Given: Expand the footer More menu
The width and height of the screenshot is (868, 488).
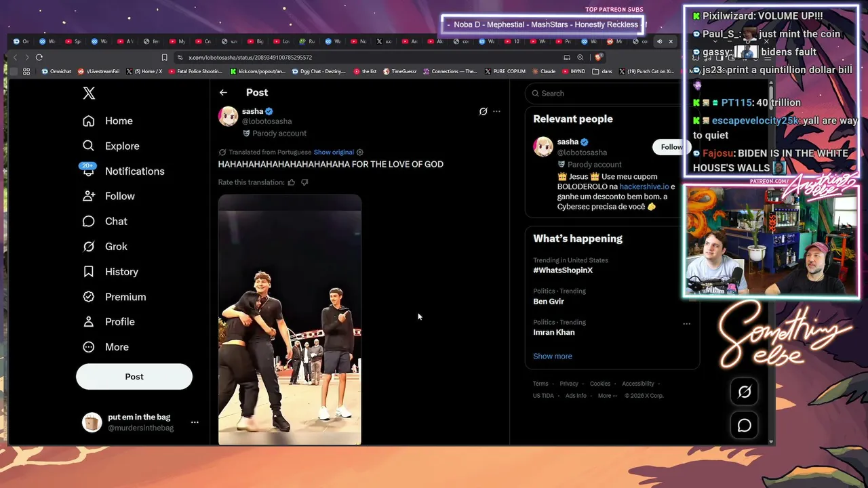Looking at the screenshot, I should tap(607, 396).
